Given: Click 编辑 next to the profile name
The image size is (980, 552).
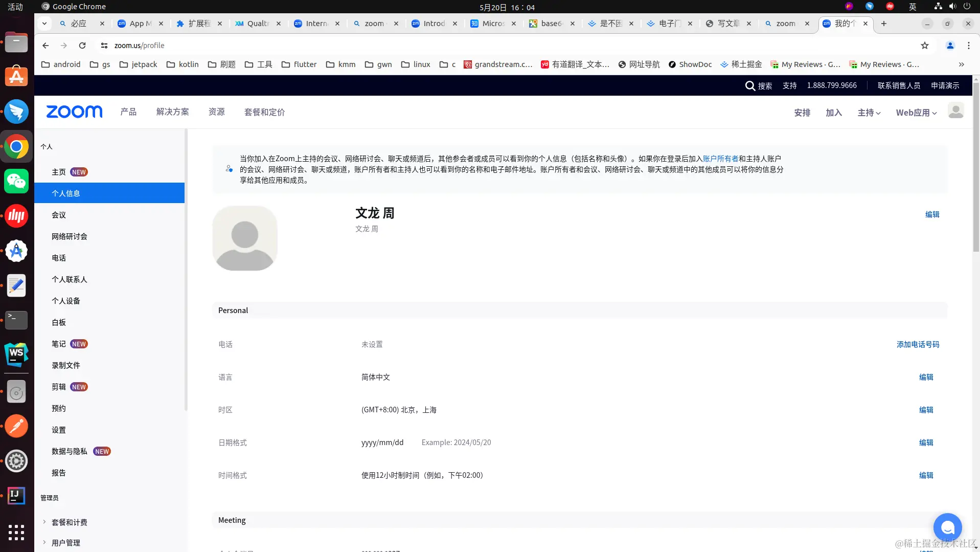Looking at the screenshot, I should [932, 214].
